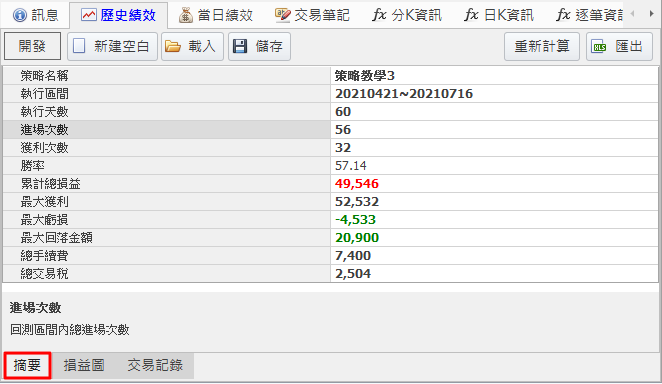The width and height of the screenshot is (662, 384).
Task: Select the 執行天數 row label
Action: pyautogui.click(x=44, y=112)
